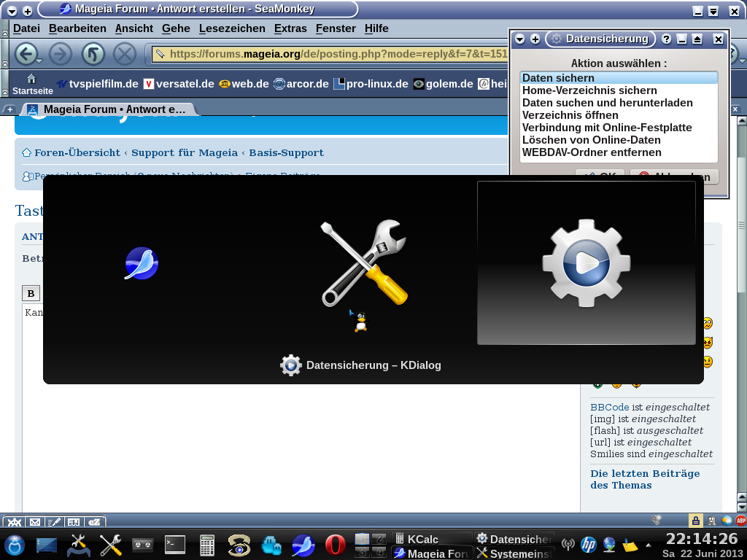Switch to the Systemeinstellungen taskbar entry
The height and width of the screenshot is (560, 747).
(515, 553)
